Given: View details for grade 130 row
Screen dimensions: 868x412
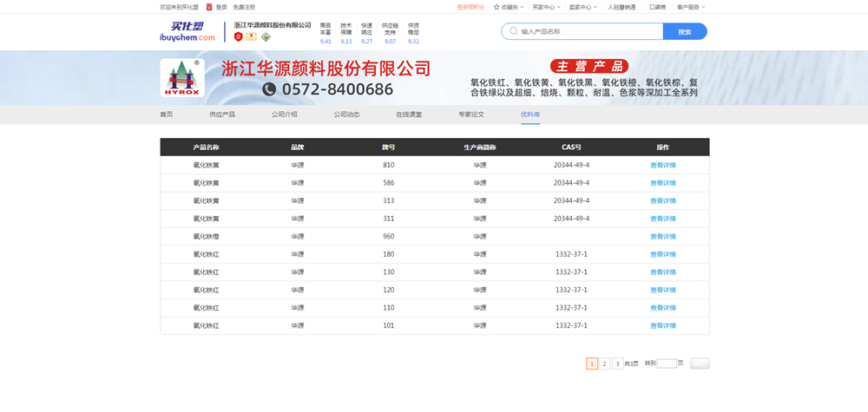Looking at the screenshot, I should (663, 272).
